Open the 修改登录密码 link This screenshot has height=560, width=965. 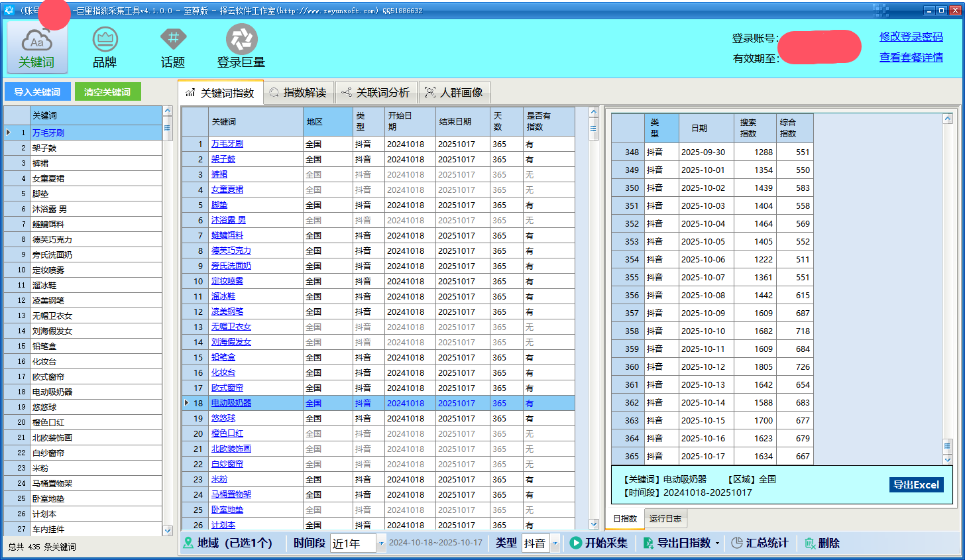pos(911,36)
